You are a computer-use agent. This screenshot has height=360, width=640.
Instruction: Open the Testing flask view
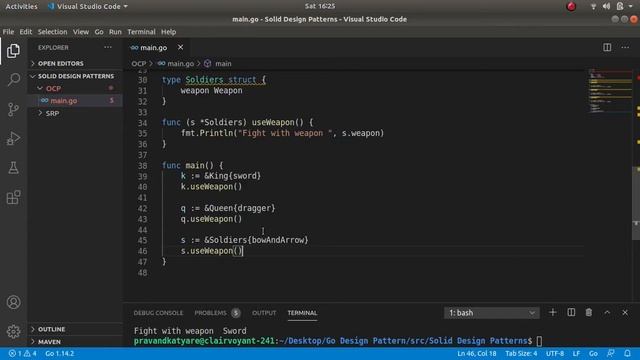tap(13, 168)
